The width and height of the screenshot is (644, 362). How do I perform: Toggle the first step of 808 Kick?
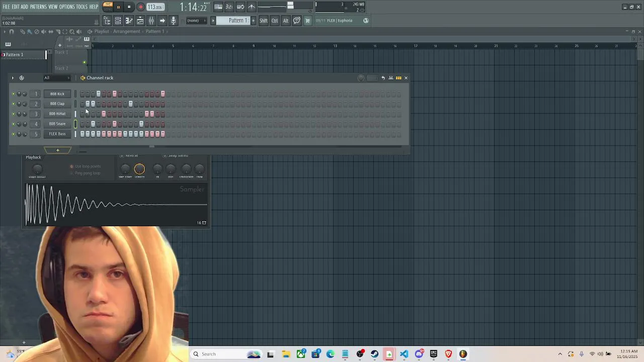[x=82, y=94]
